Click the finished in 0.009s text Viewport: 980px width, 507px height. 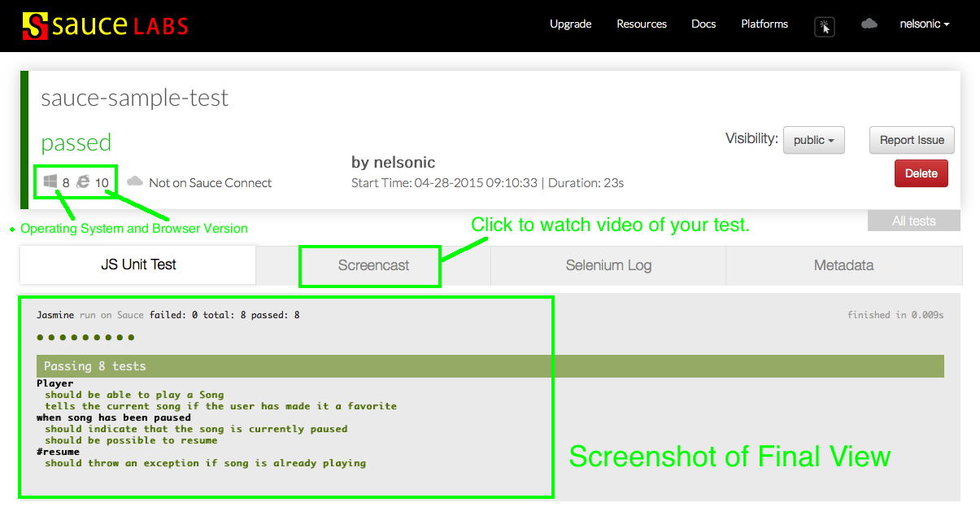coord(896,315)
